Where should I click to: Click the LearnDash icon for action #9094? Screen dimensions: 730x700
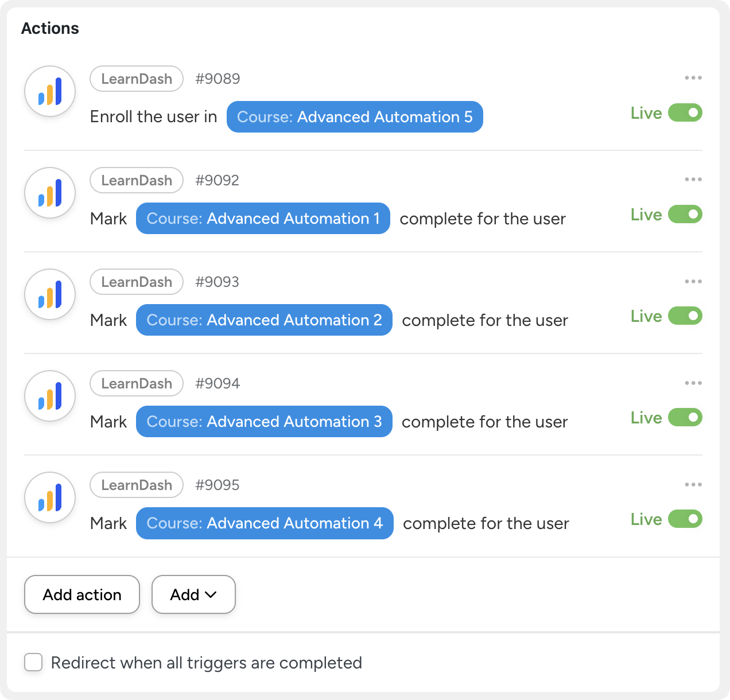pos(50,396)
